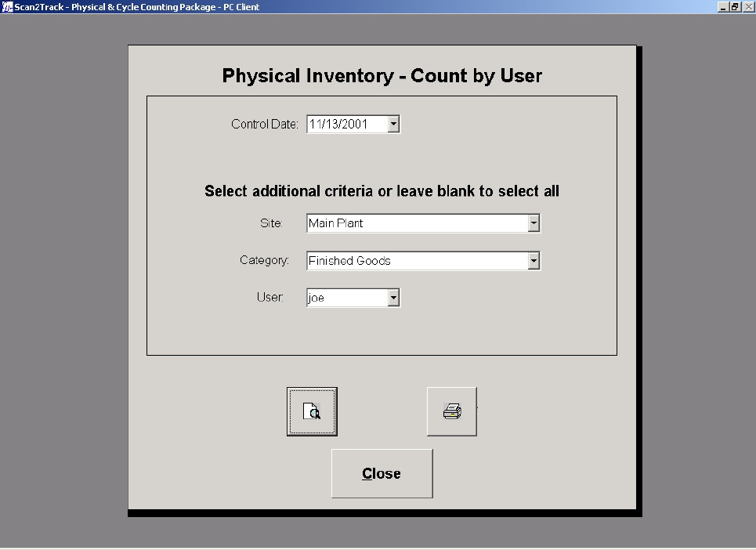Screen dimensions: 756x550
Task: Restore down the Scan2Track window
Action: [x=735, y=7]
